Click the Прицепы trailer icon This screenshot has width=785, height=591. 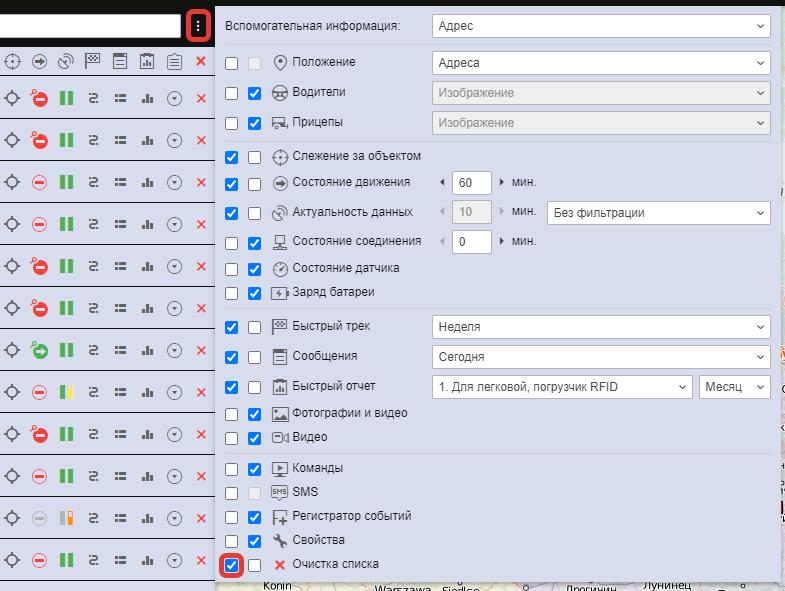tap(279, 123)
